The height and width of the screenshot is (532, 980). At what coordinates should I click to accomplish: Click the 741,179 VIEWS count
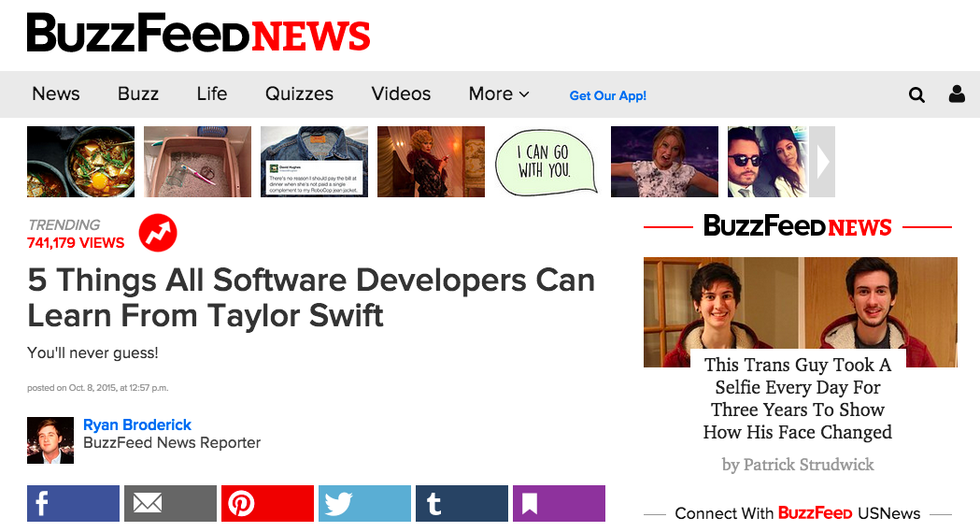coord(76,243)
